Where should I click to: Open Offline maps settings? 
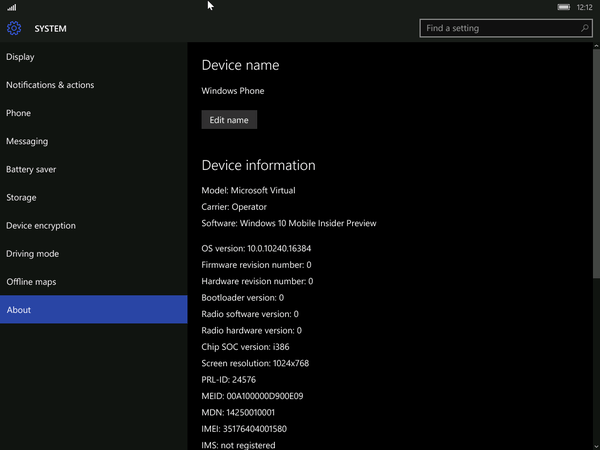pos(94,282)
